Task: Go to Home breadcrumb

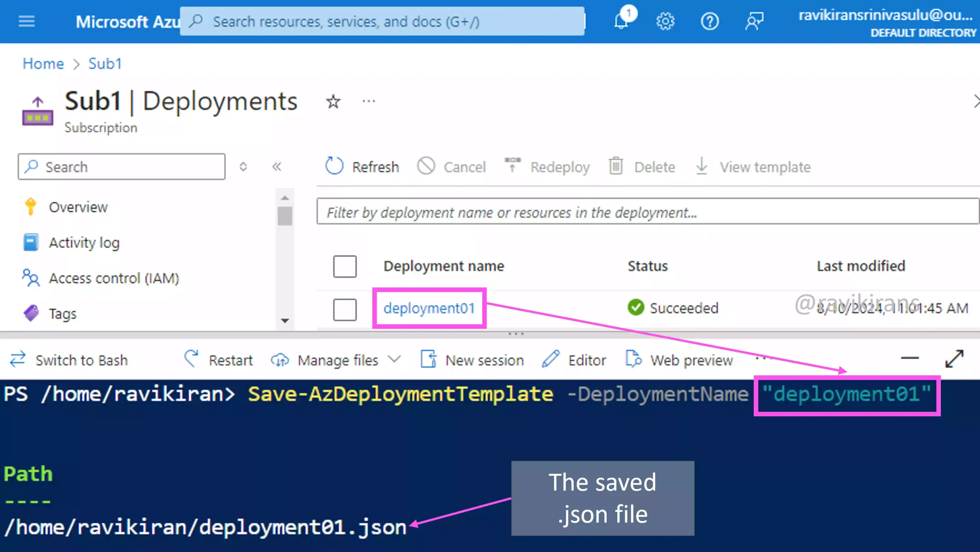Action: click(x=43, y=64)
